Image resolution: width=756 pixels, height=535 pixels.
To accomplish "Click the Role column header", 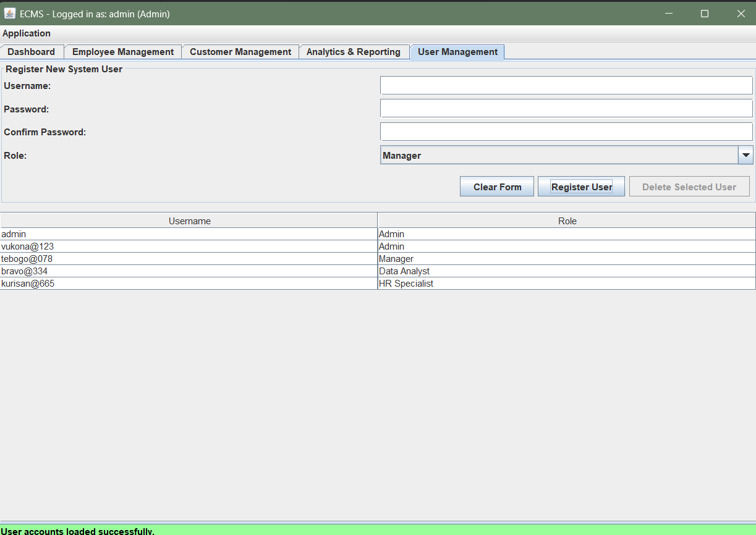I will tap(566, 221).
